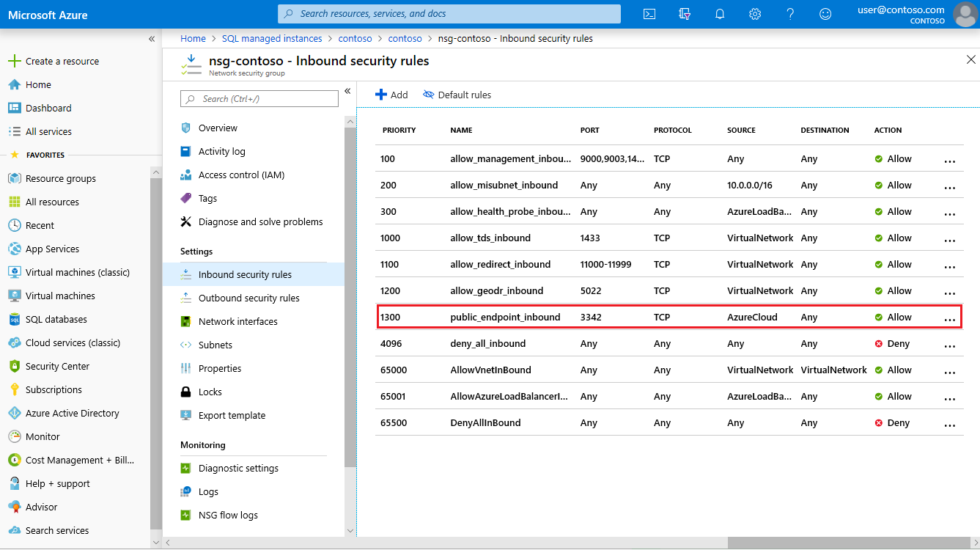Open the portal settings gear

(755, 14)
